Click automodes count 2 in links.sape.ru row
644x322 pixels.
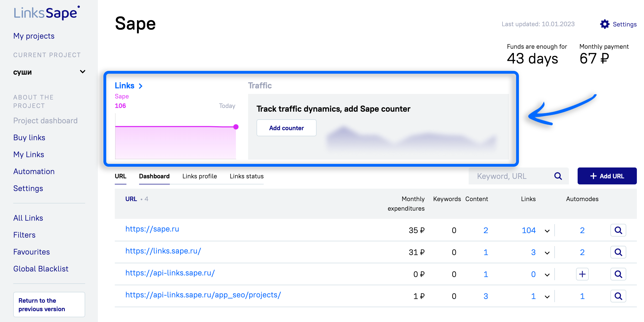582,252
